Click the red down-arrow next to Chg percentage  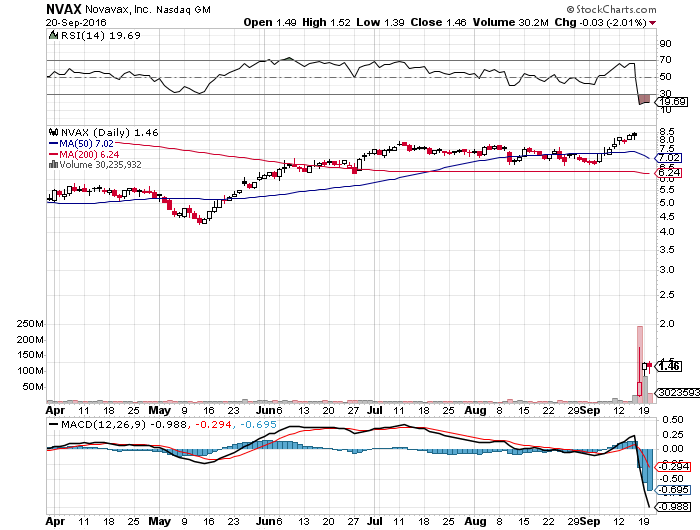tap(653, 23)
